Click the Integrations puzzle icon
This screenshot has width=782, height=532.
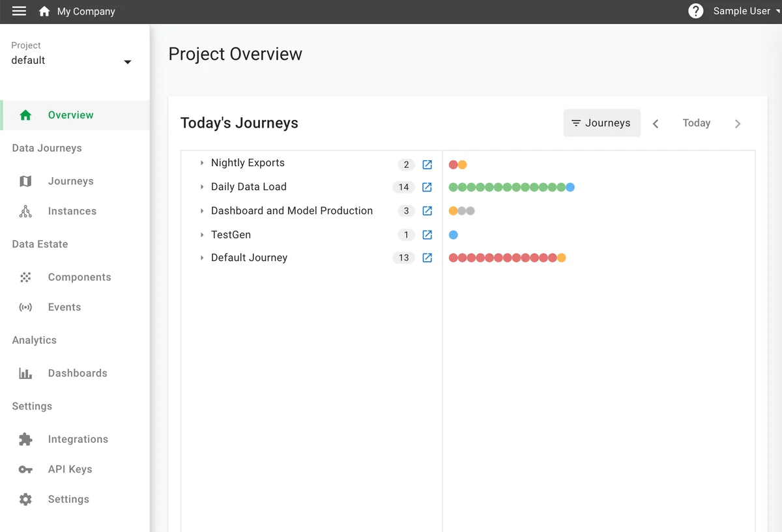25,439
